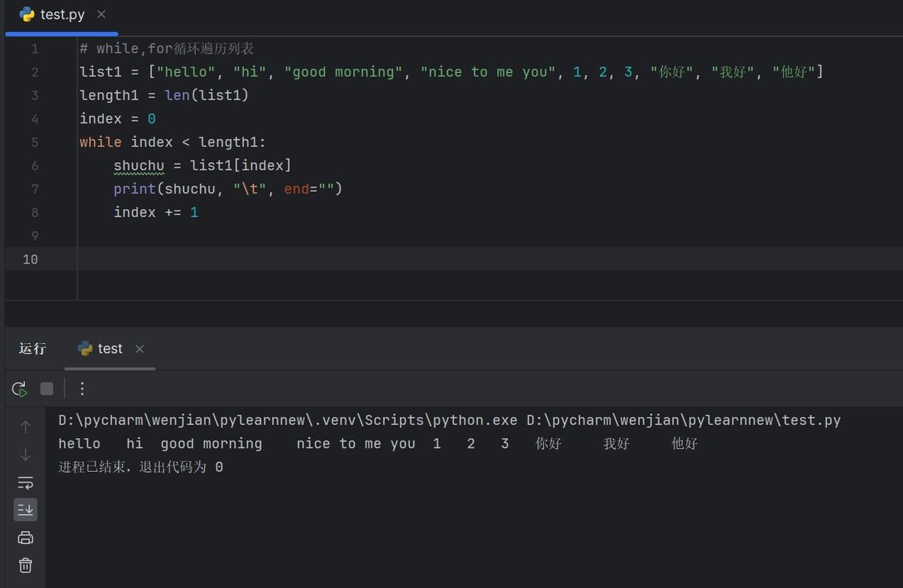Rerun the test script
The width and height of the screenshot is (903, 588).
tap(20, 389)
